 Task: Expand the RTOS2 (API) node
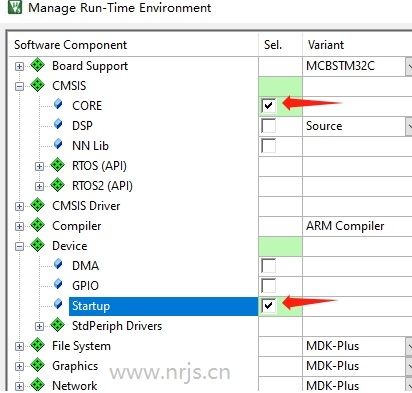click(39, 186)
